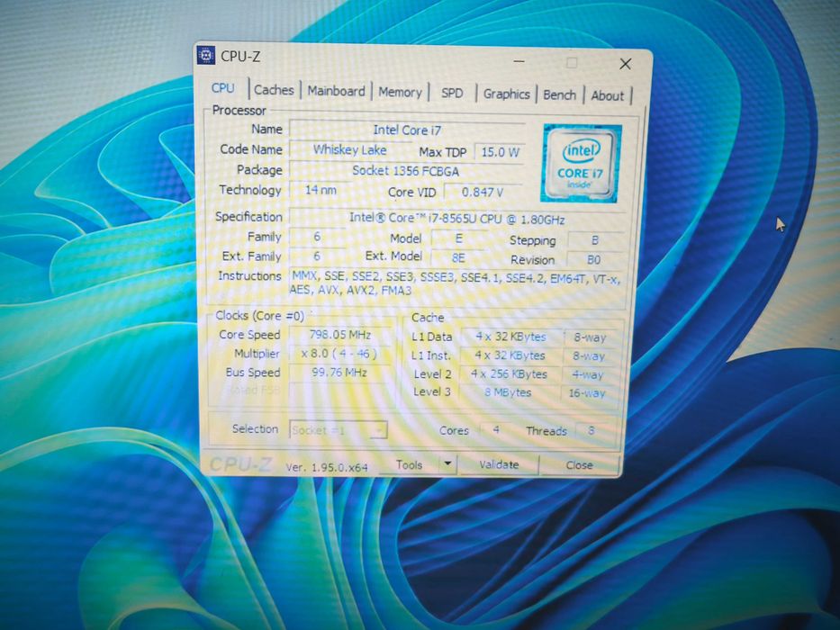The height and width of the screenshot is (630, 840).
Task: Minimize the CPU-Z window
Action: [519, 61]
